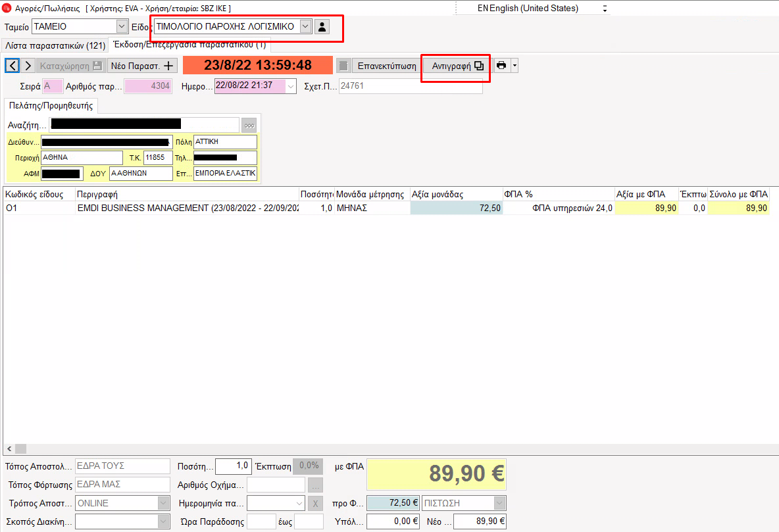Screen dimensions: 779x532
Task: Open the Ημερομηνία παράδοσης date dropdown
Action: [x=299, y=503]
